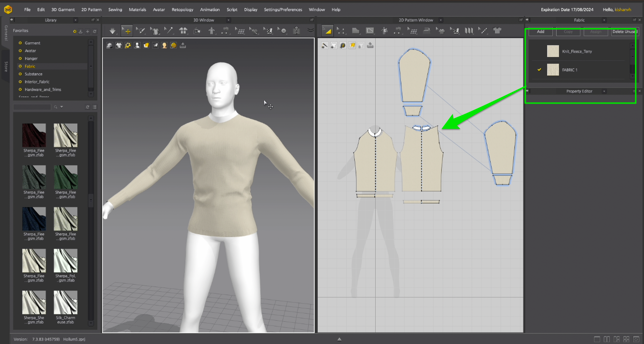The width and height of the screenshot is (644, 344).
Task: Select the Edit Topstitch dashed-line tool in 2D toolbar
Action: pyautogui.click(x=483, y=30)
